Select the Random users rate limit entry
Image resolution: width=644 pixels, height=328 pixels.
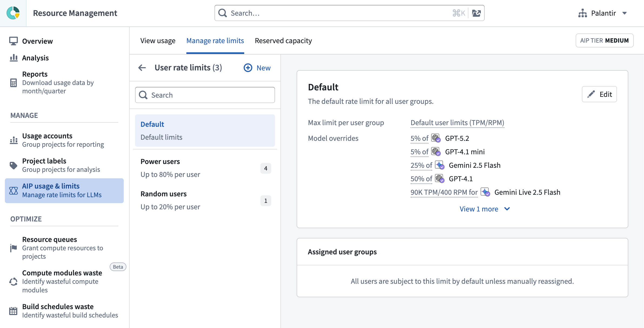point(205,200)
